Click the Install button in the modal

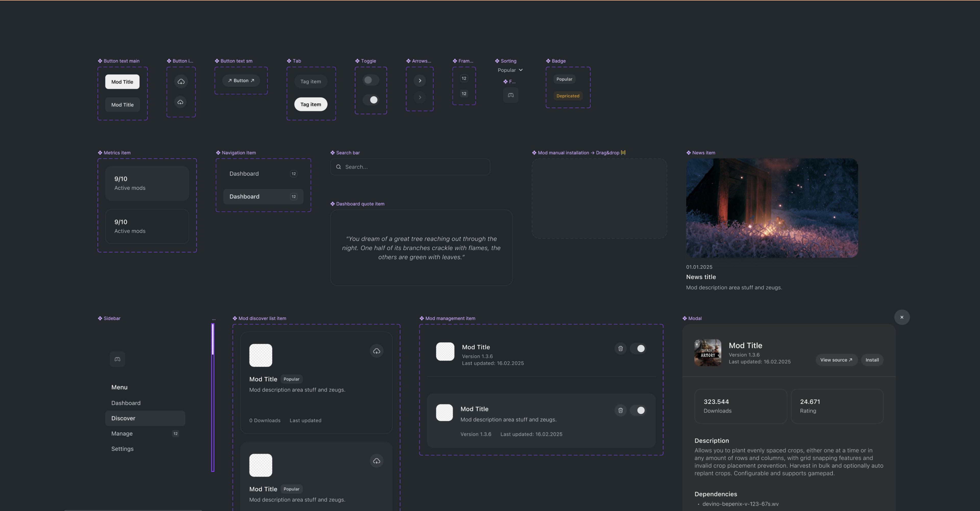[872, 360]
